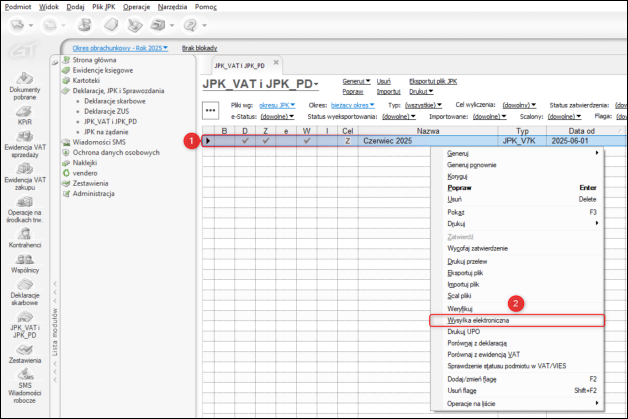Click the fourth toolbar icon under Plik JPK
The image size is (628, 419).
click(x=111, y=25)
